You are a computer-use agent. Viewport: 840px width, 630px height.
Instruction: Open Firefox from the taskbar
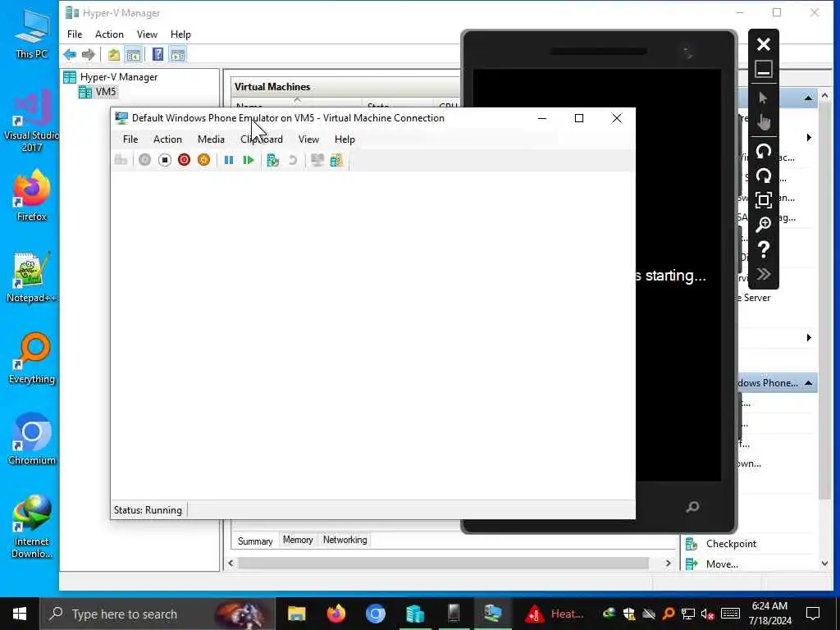pyautogui.click(x=336, y=614)
